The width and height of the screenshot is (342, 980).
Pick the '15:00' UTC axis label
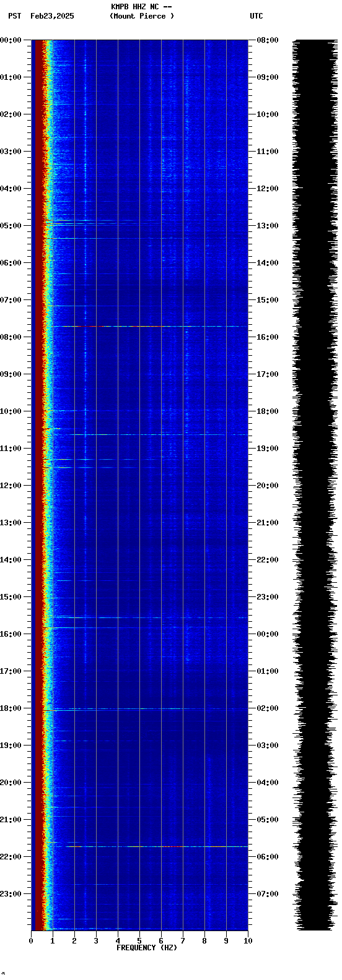tap(267, 300)
